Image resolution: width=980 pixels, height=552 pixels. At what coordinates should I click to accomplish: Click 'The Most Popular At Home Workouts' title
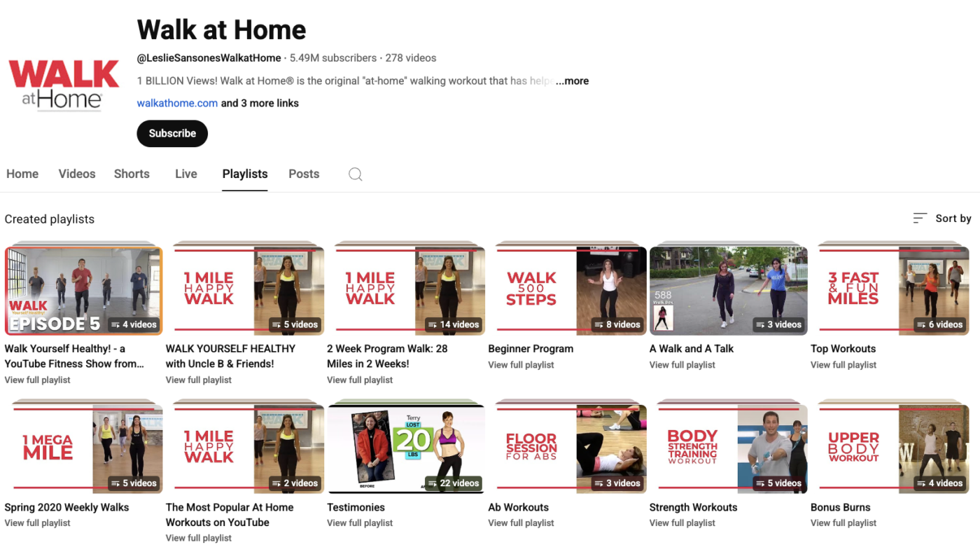coord(230,515)
